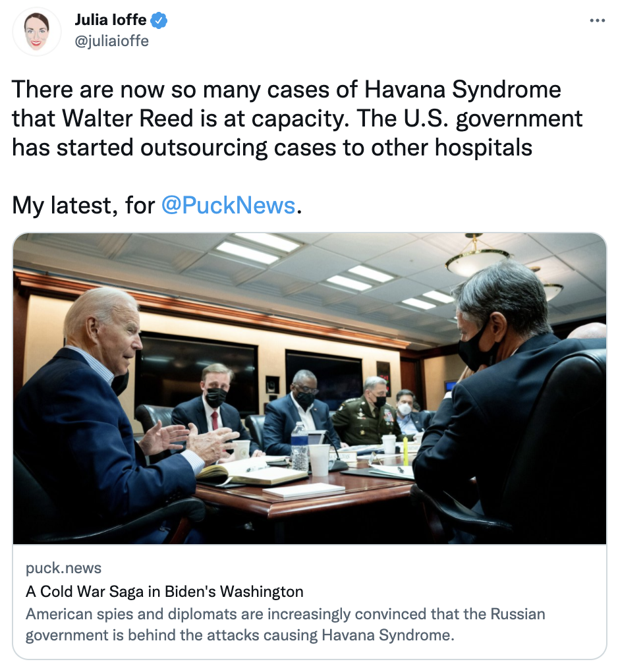Open the Situation Room photo preview

[x=310, y=388]
